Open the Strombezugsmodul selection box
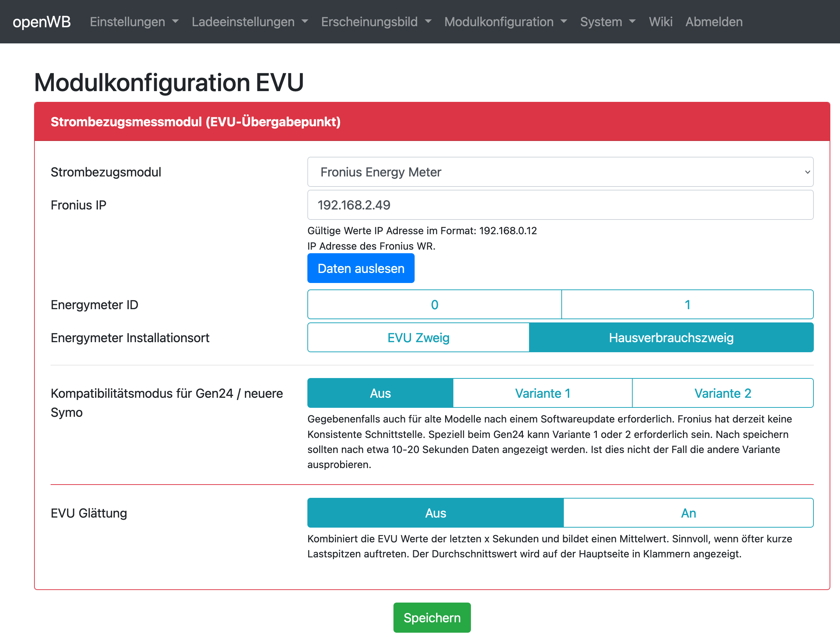This screenshot has height=637, width=840. [560, 172]
